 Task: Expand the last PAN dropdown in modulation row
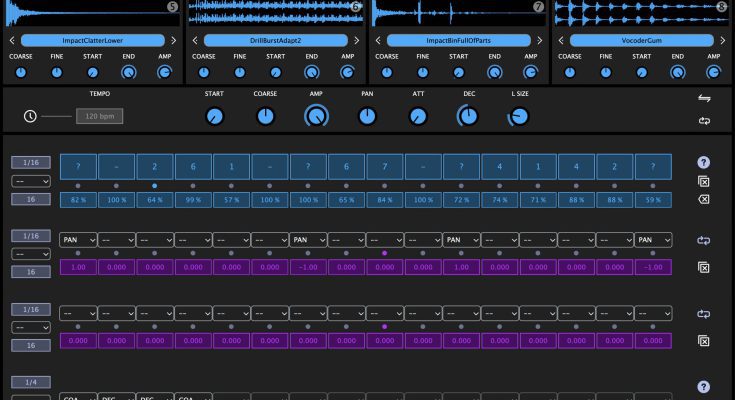tap(652, 240)
